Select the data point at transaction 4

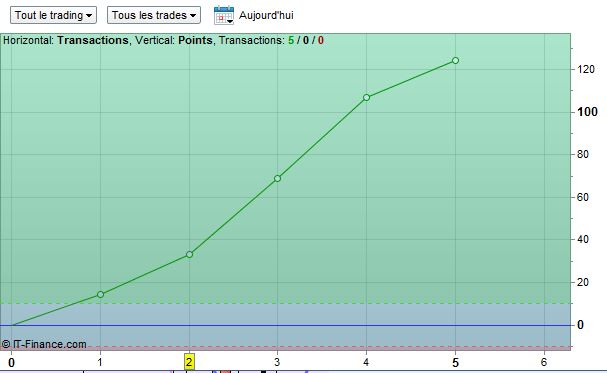[x=367, y=98]
